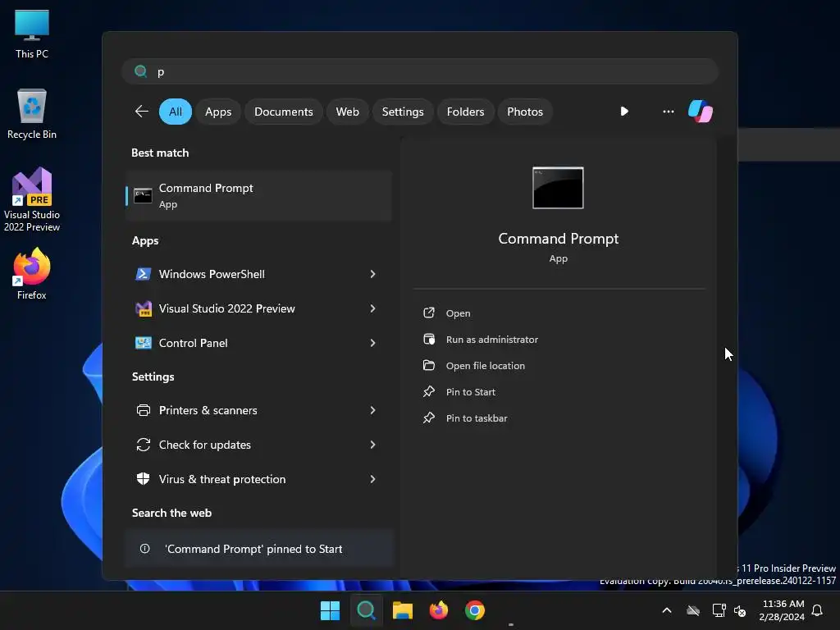Select the All filter tab
Viewport: 840px width, 630px height.
176,112
